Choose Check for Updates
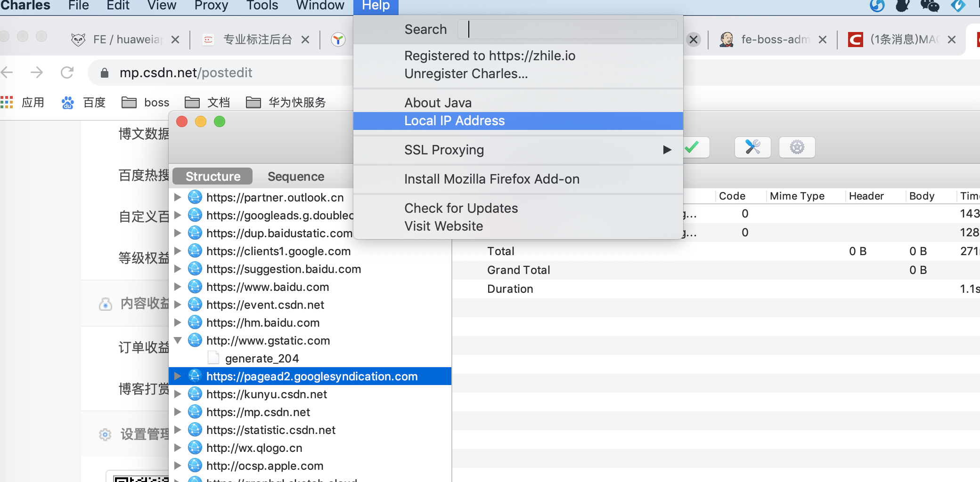Screen dimensions: 980x482 tap(518, 208)
